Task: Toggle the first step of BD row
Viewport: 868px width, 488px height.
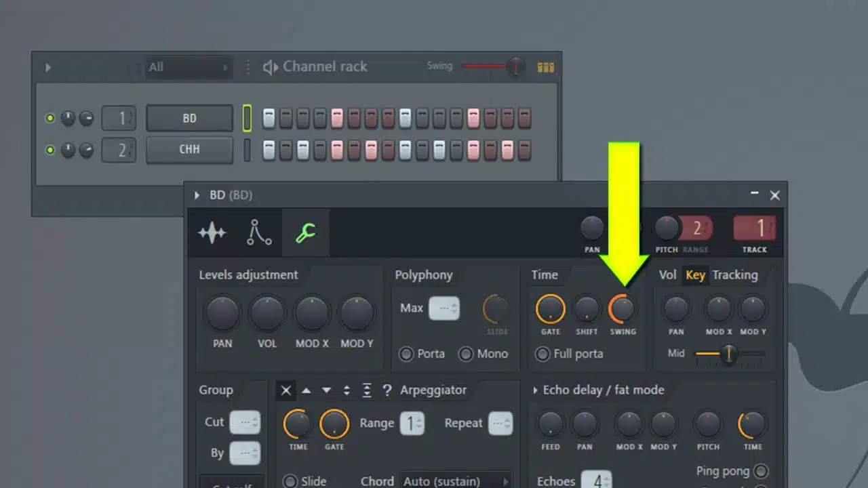Action: [x=269, y=119]
